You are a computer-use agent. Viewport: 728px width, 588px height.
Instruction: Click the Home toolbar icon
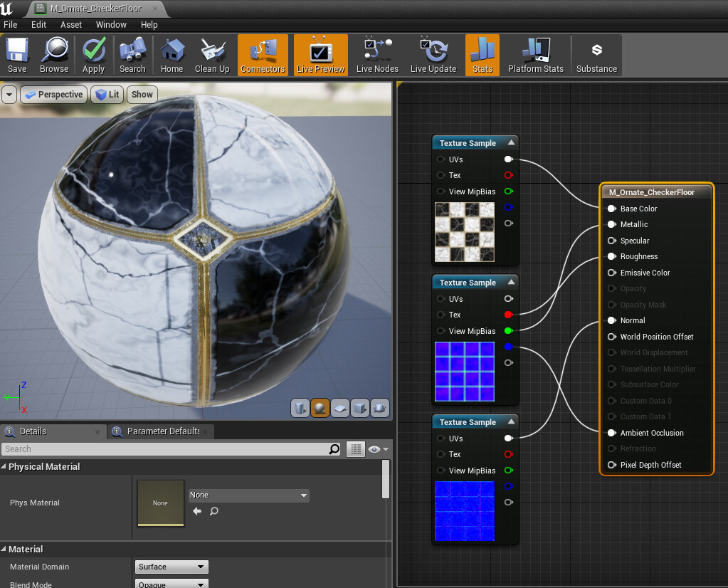click(172, 56)
